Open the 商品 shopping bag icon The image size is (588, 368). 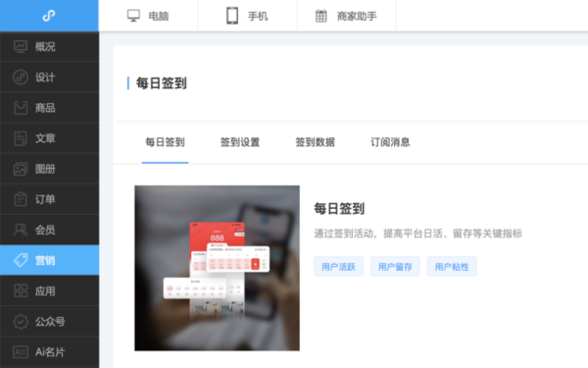tap(21, 108)
